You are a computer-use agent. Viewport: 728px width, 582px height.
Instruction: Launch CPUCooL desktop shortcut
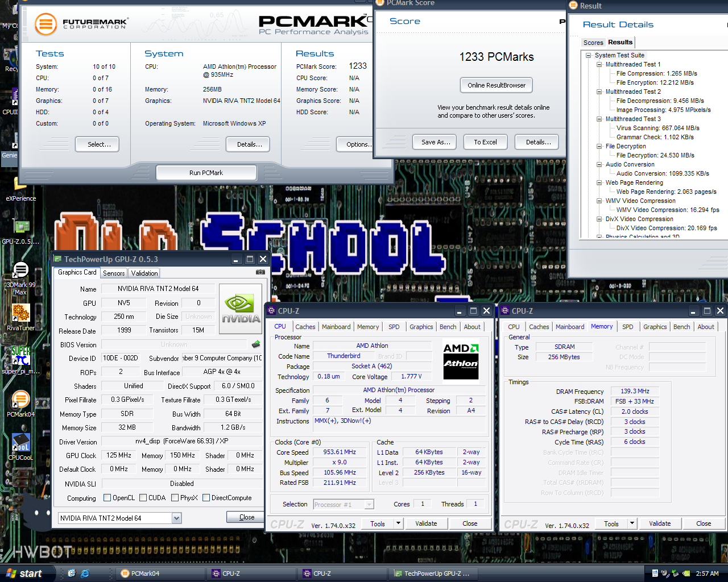coord(20,447)
